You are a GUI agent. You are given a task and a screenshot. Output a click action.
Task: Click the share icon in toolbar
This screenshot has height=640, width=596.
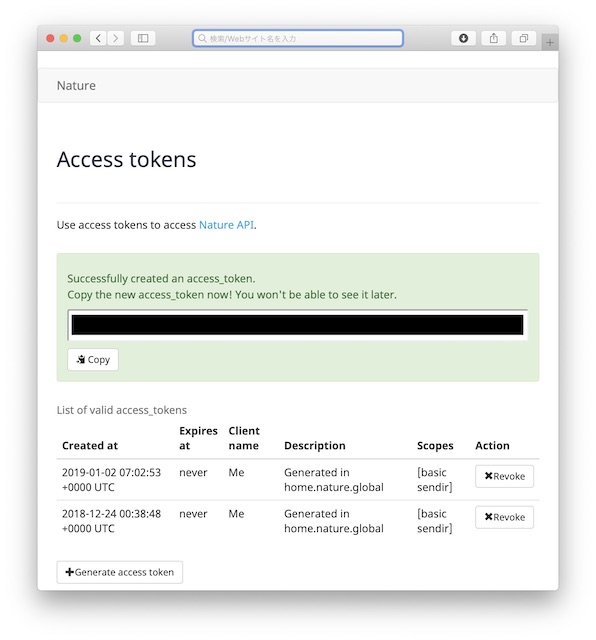(x=494, y=38)
